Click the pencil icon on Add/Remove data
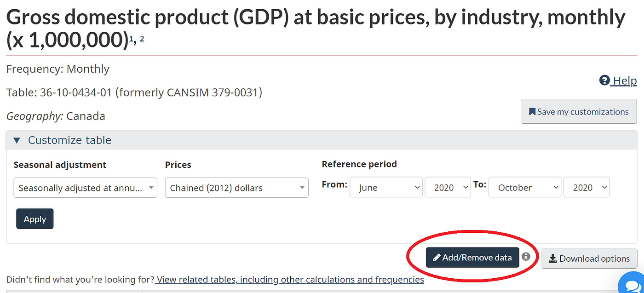Screen dimensions: 644x293 pos(437,258)
